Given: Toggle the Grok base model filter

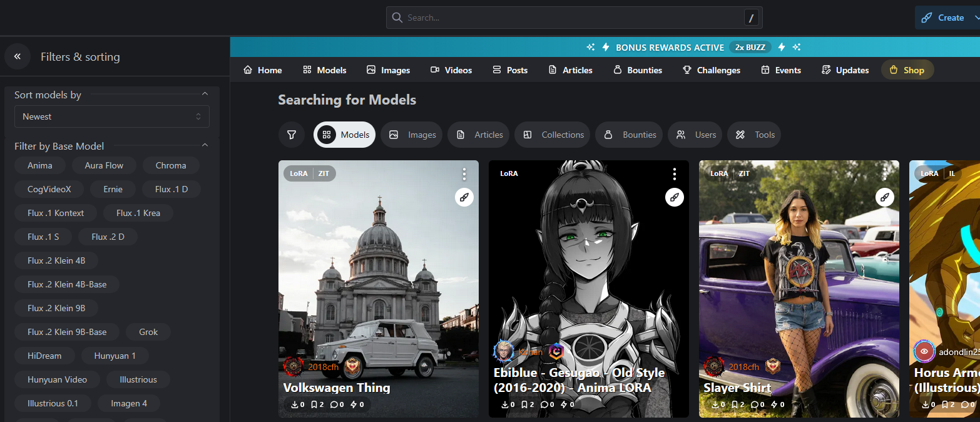Looking at the screenshot, I should (148, 332).
